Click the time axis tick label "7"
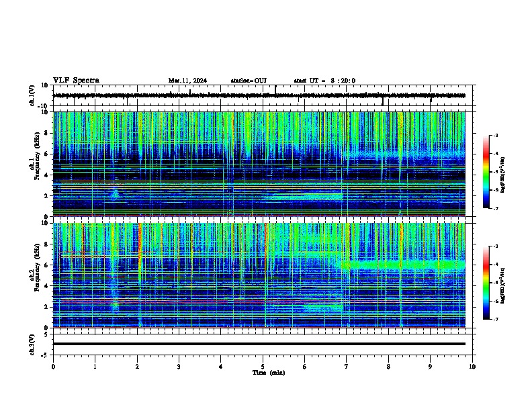The image size is (532, 411). click(x=347, y=367)
